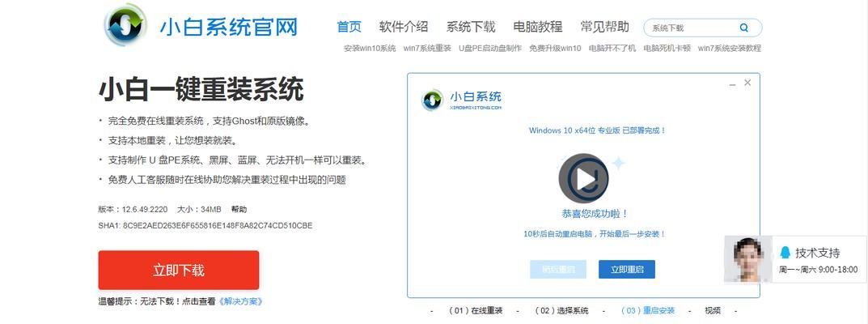Click the red 立即下载 button
Screen dimensions: 868x324
[179, 271]
